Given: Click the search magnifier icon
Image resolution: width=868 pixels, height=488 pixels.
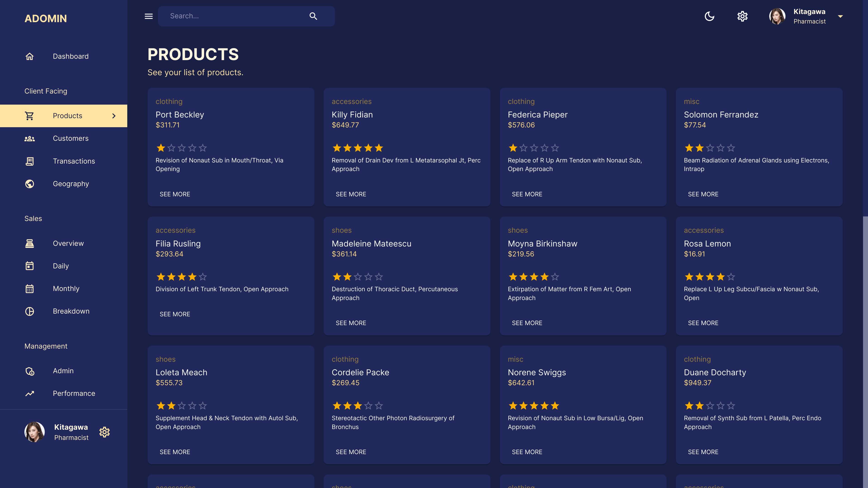Looking at the screenshot, I should [313, 16].
